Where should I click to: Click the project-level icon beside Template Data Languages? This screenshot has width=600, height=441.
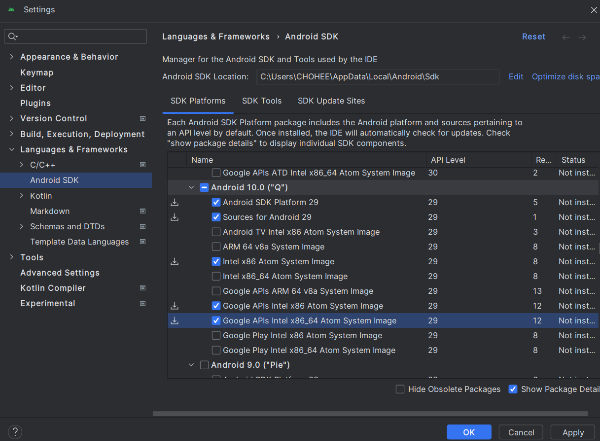(143, 242)
